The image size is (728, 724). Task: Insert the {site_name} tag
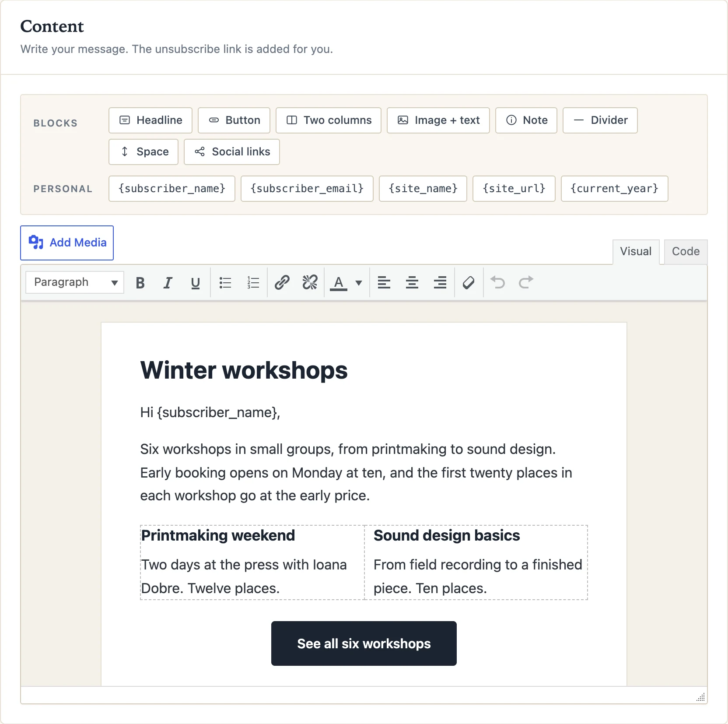click(423, 189)
